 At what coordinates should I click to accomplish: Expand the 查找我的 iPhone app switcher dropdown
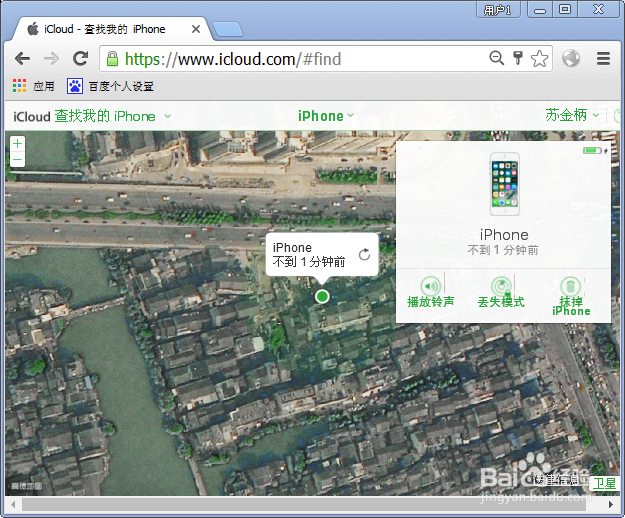[168, 116]
